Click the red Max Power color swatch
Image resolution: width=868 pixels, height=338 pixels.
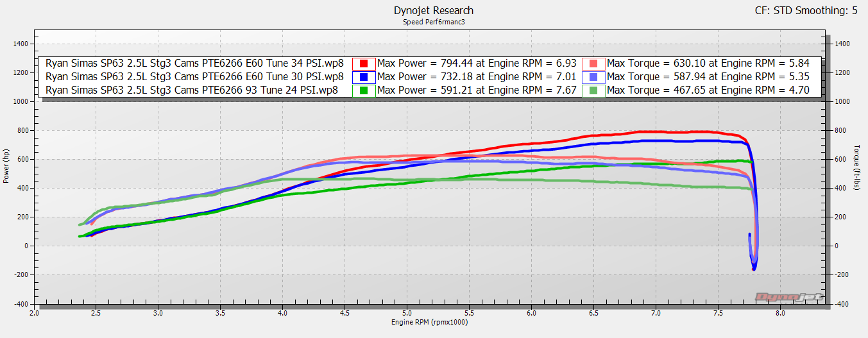coord(364,63)
